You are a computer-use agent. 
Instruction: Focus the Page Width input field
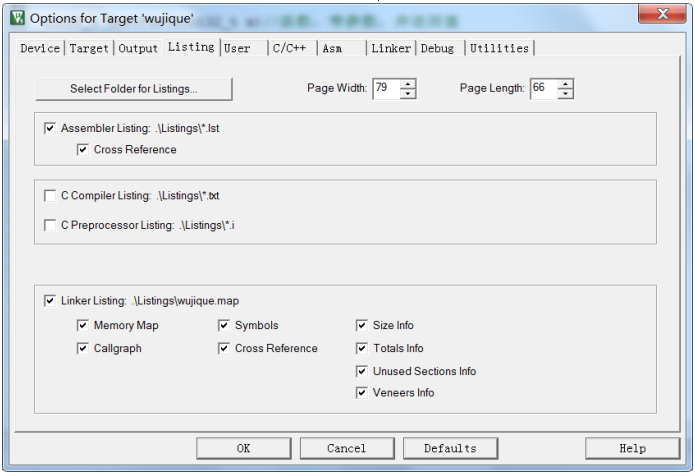click(x=387, y=88)
